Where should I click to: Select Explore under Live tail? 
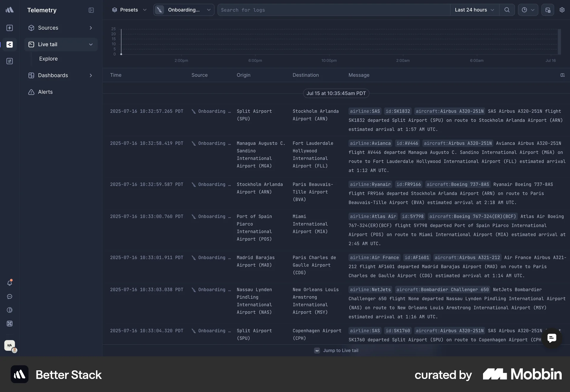[x=48, y=59]
